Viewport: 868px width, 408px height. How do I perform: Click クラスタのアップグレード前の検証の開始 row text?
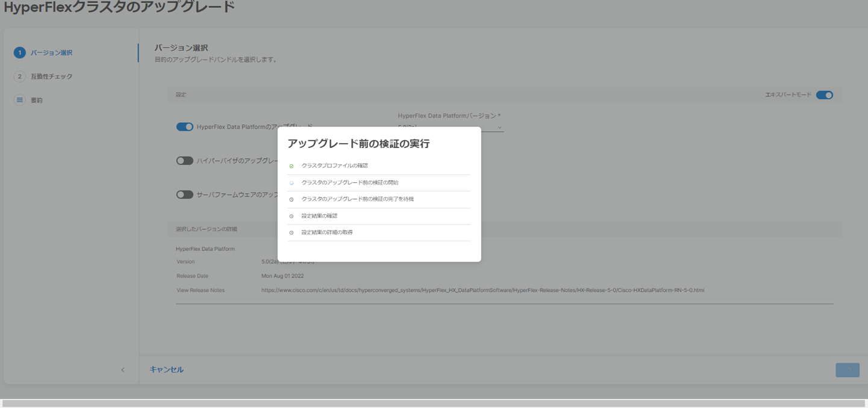[x=350, y=182]
